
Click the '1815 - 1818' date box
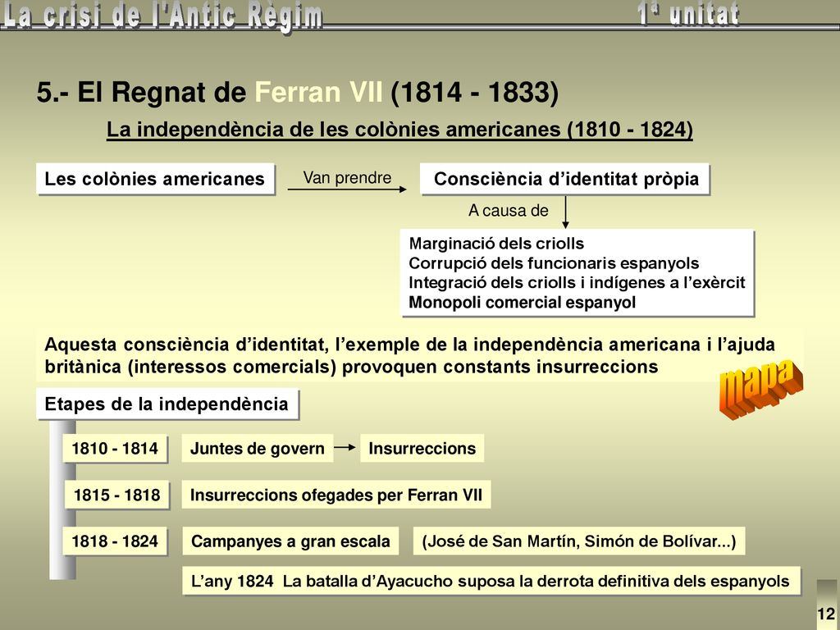pos(116,495)
